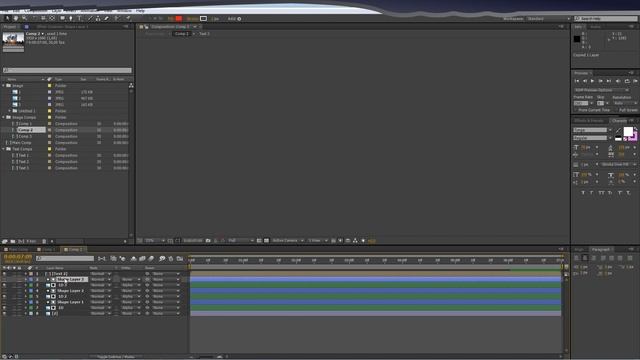
Task: Open viewer resolution Full dropdown
Action: tap(241, 240)
